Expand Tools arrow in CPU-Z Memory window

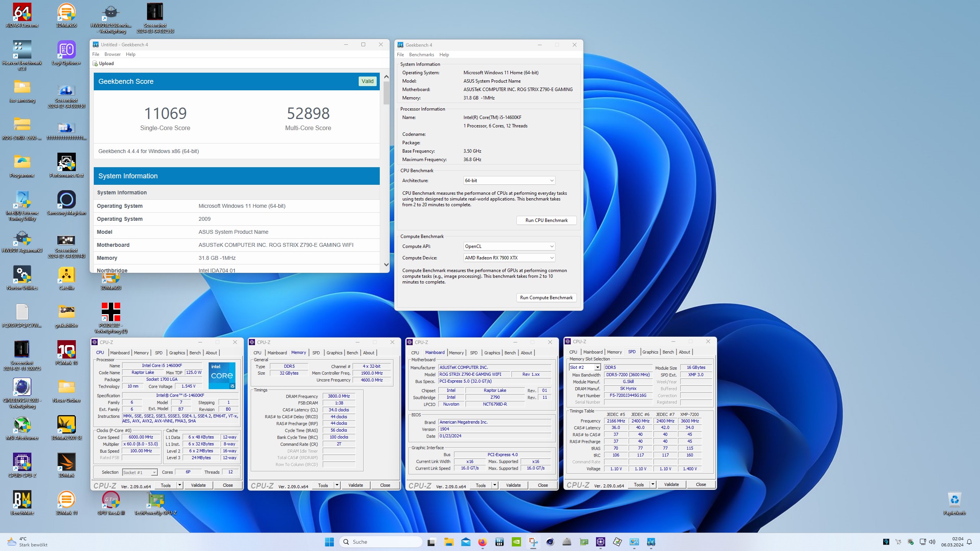click(x=337, y=485)
